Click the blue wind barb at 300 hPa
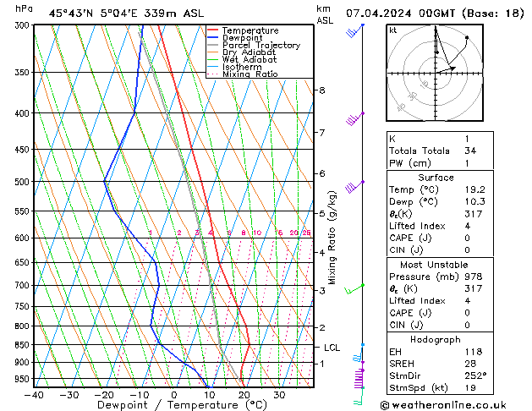 coord(354,30)
